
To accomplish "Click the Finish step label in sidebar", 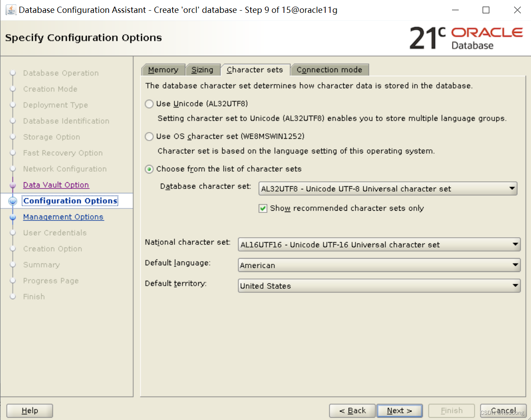I will [34, 296].
